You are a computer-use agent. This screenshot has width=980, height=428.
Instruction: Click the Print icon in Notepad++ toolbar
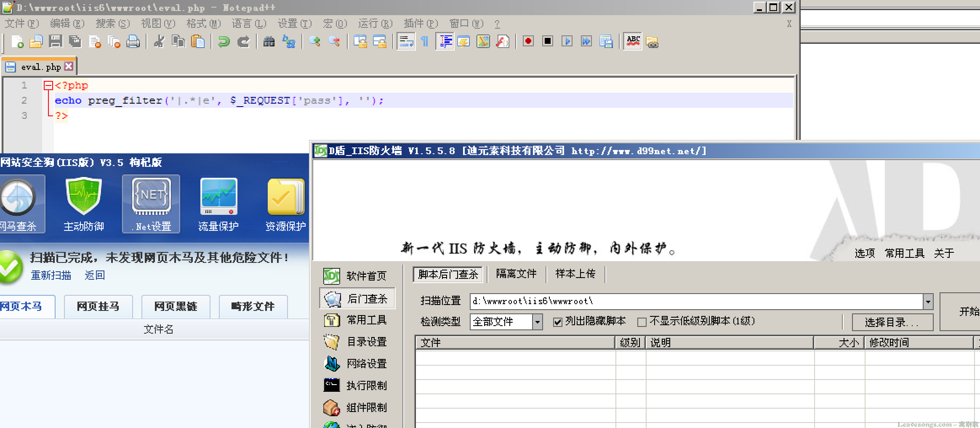click(x=133, y=42)
